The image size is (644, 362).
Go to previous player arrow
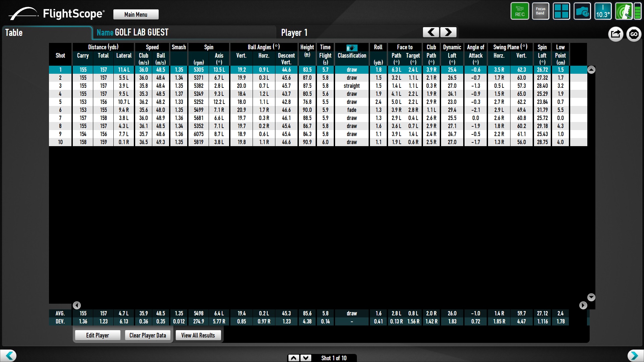click(x=431, y=32)
